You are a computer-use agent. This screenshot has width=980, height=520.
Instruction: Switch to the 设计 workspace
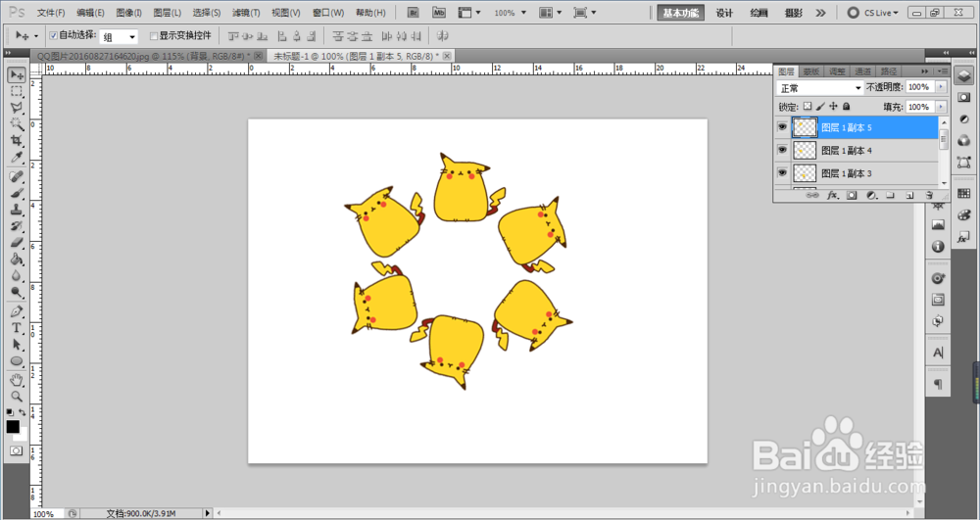(x=724, y=13)
